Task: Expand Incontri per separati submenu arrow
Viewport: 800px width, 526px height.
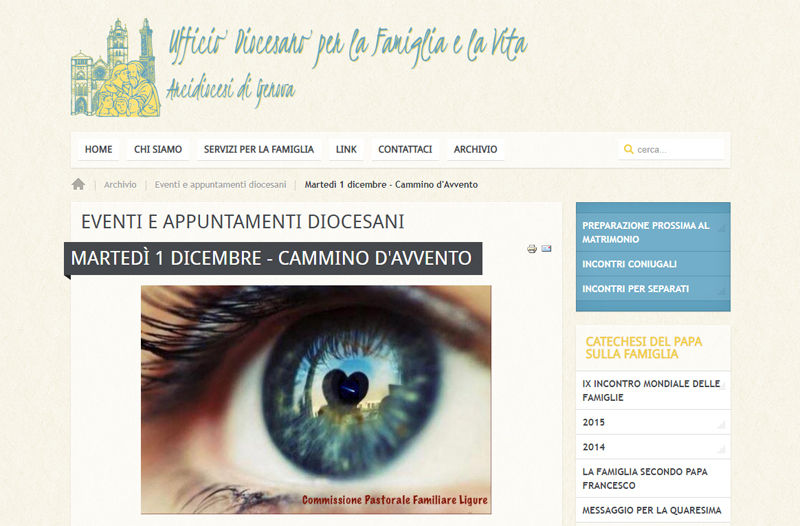Action: tap(721, 292)
